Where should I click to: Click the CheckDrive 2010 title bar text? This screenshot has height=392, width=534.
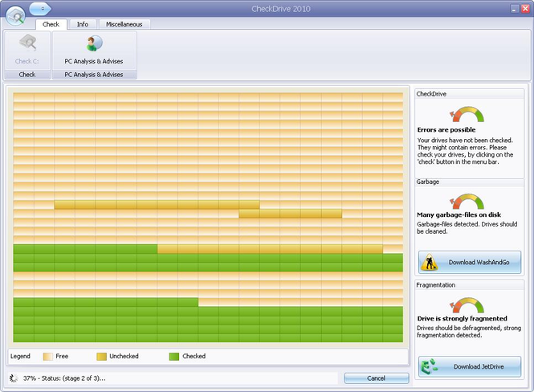point(281,9)
